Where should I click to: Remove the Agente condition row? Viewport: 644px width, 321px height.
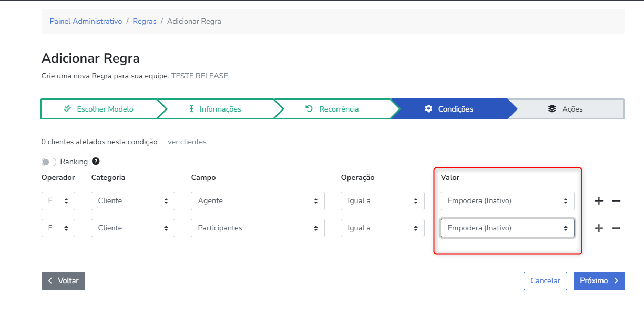[617, 201]
